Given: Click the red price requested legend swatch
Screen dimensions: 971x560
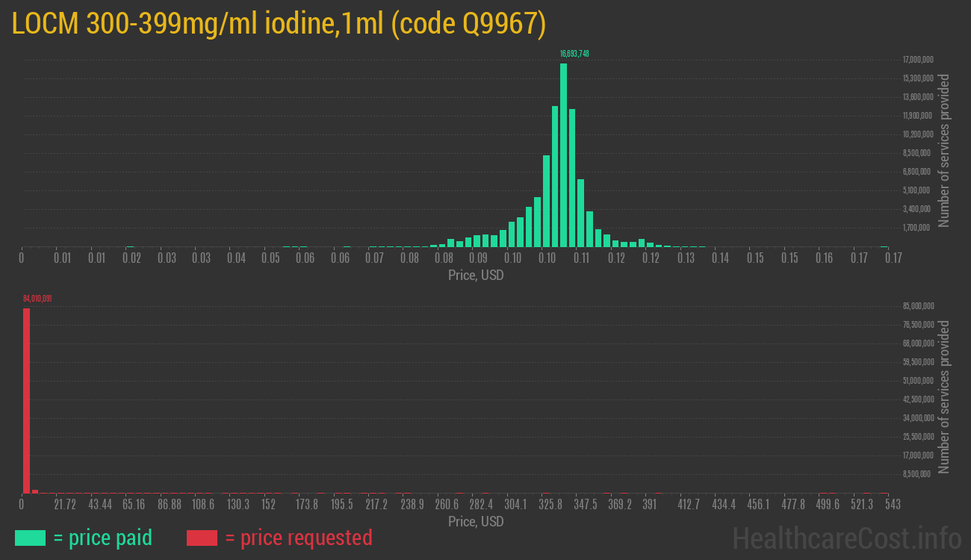Looking at the screenshot, I should [x=202, y=538].
